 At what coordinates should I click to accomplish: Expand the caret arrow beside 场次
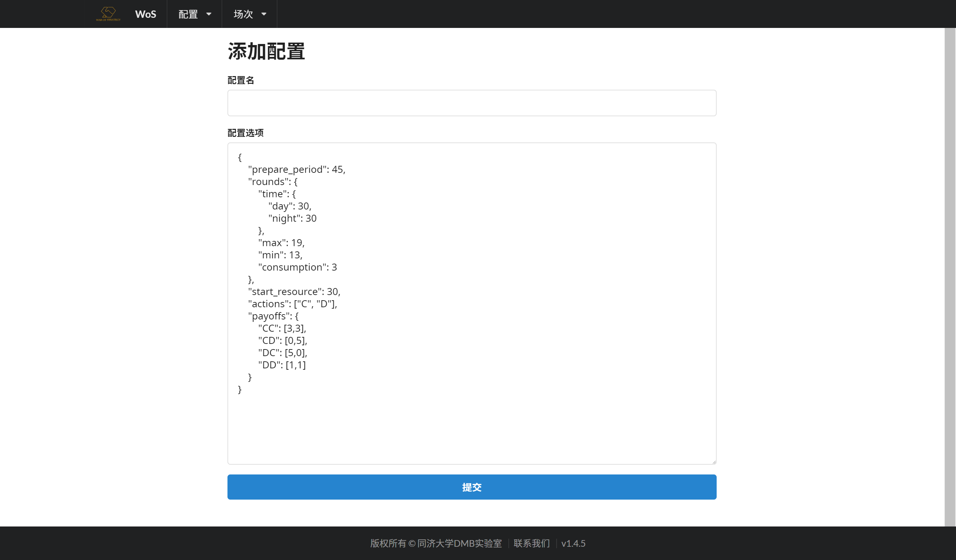point(264,14)
